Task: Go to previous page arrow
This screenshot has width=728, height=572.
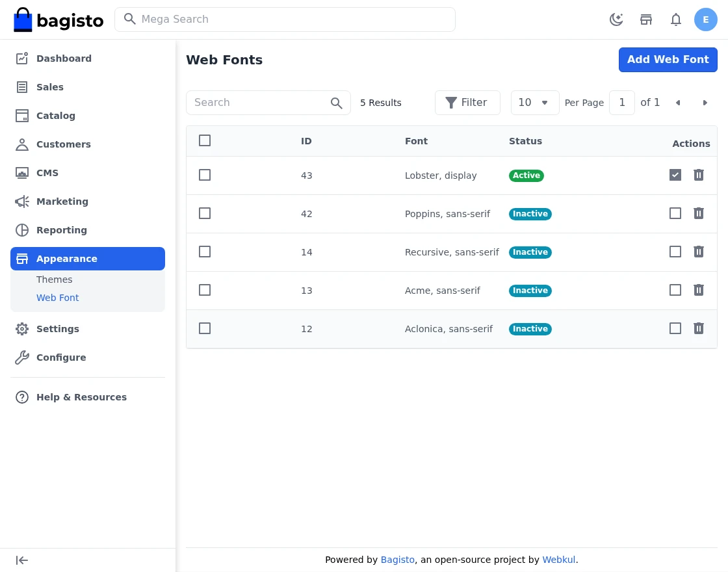Action: pyautogui.click(x=678, y=103)
